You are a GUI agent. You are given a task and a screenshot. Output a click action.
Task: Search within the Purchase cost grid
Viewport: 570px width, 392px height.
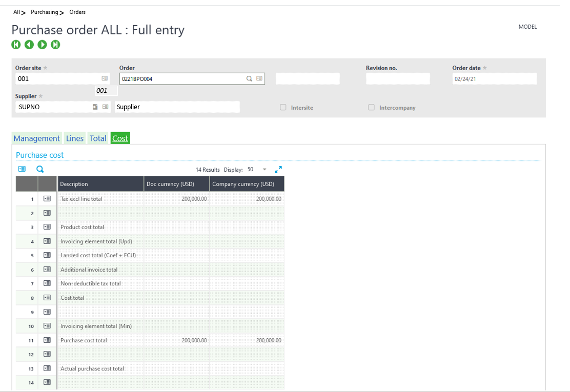pyautogui.click(x=40, y=169)
